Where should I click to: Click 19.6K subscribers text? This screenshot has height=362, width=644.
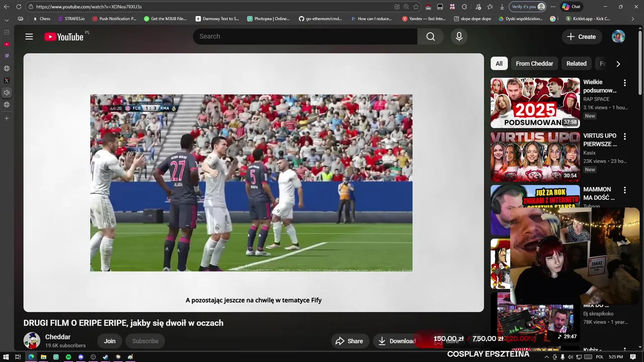tap(65, 345)
